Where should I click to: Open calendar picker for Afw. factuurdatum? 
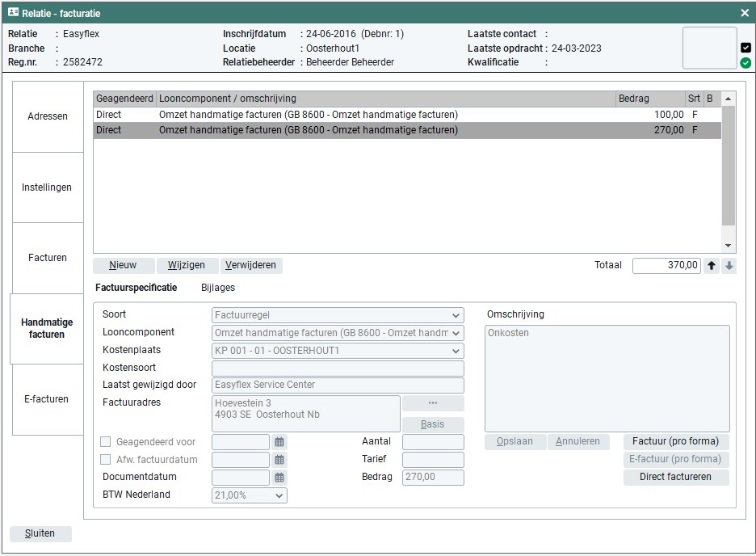tap(279, 460)
